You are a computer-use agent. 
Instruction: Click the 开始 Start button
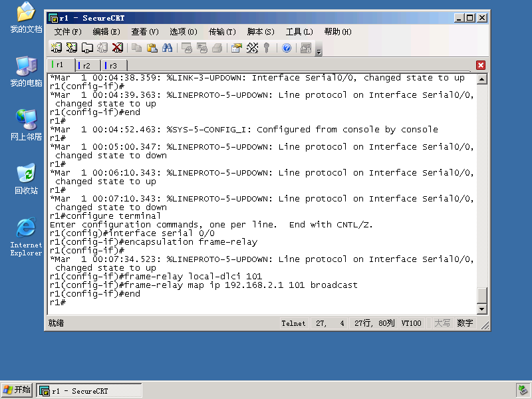pos(17,390)
